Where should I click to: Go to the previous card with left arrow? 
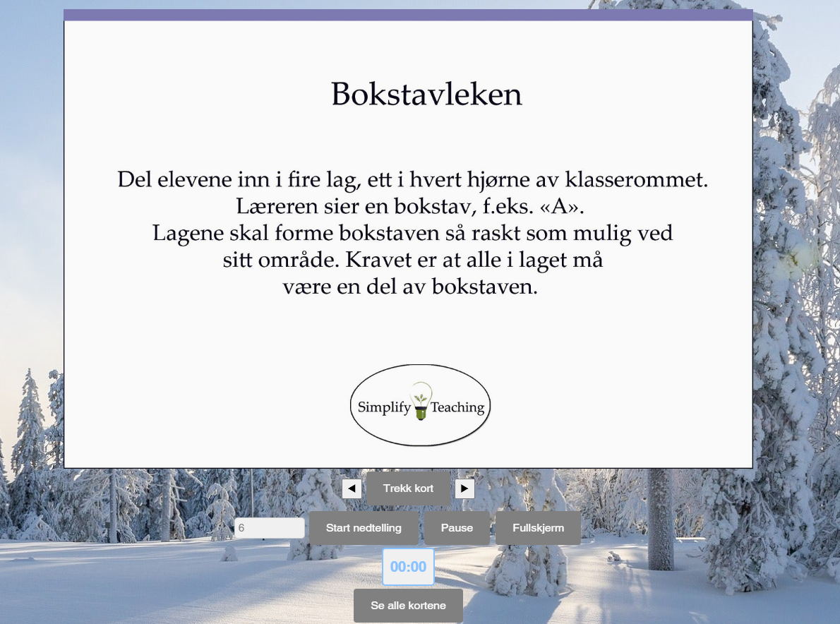pos(352,488)
